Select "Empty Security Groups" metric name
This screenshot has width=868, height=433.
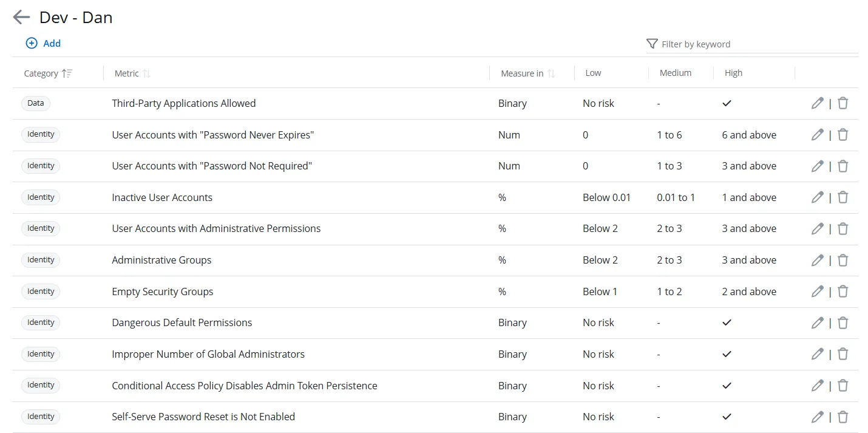pos(163,292)
